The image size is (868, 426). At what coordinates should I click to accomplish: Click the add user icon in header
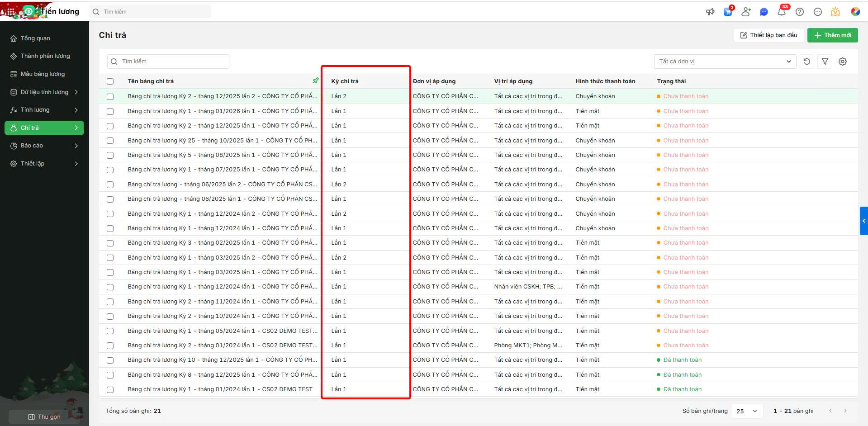[x=745, y=12]
